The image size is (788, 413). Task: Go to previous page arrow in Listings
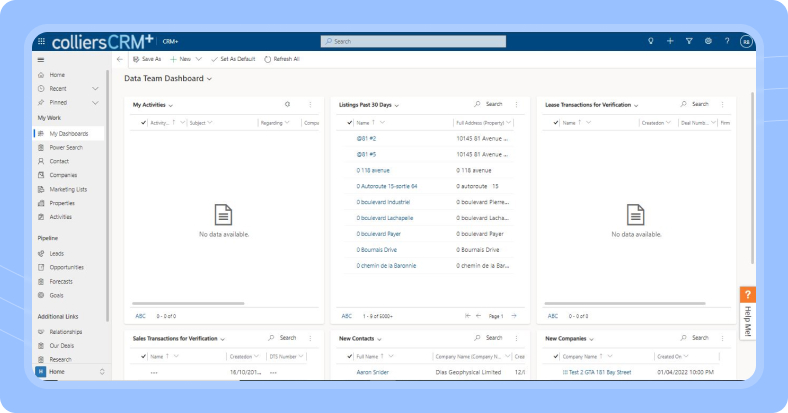point(478,316)
